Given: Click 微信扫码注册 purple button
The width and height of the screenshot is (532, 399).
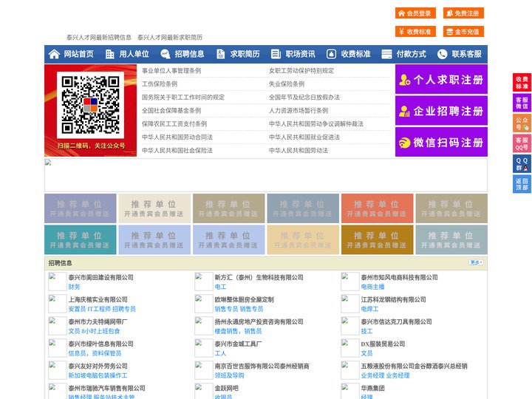Looking at the screenshot, I should tap(441, 142).
